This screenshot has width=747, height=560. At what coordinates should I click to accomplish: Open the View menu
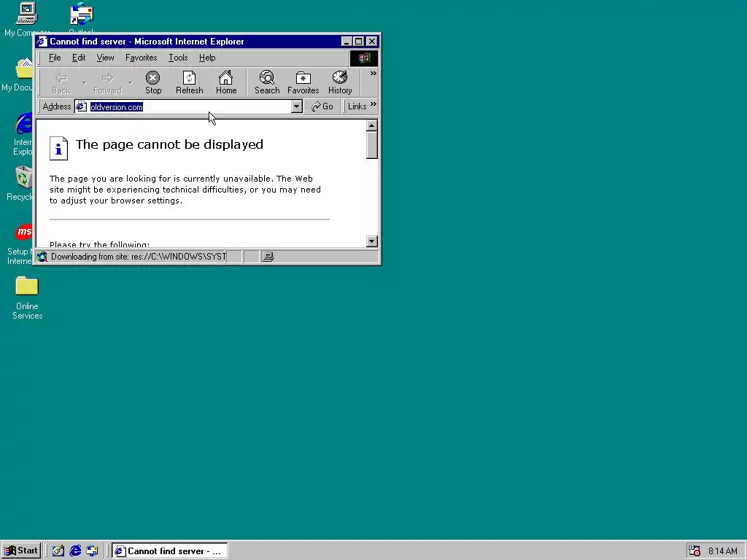tap(105, 58)
